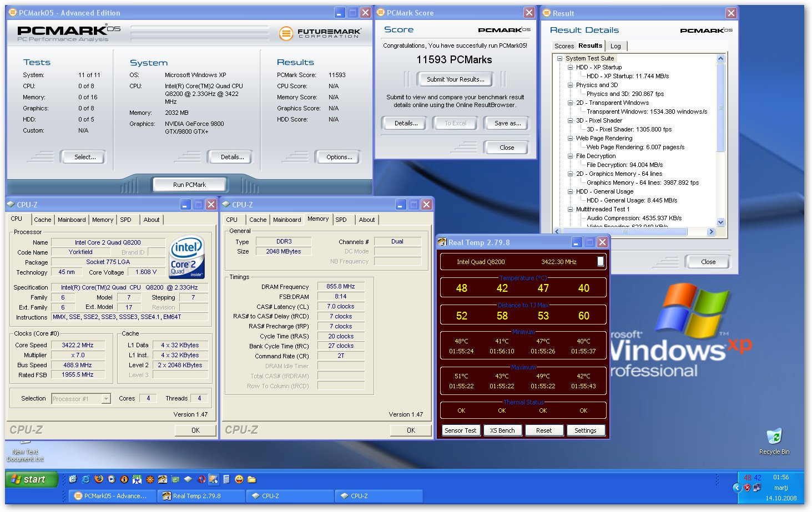Click XS Bench button in Real Temp

502,430
